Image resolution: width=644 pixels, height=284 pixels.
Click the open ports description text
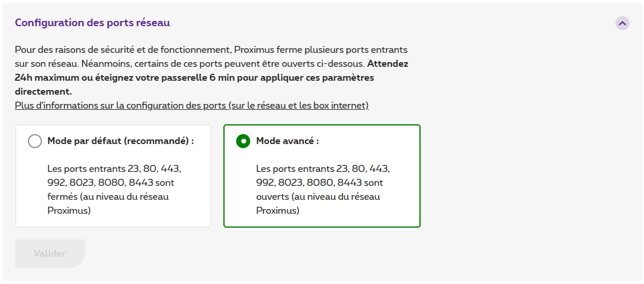tap(323, 190)
